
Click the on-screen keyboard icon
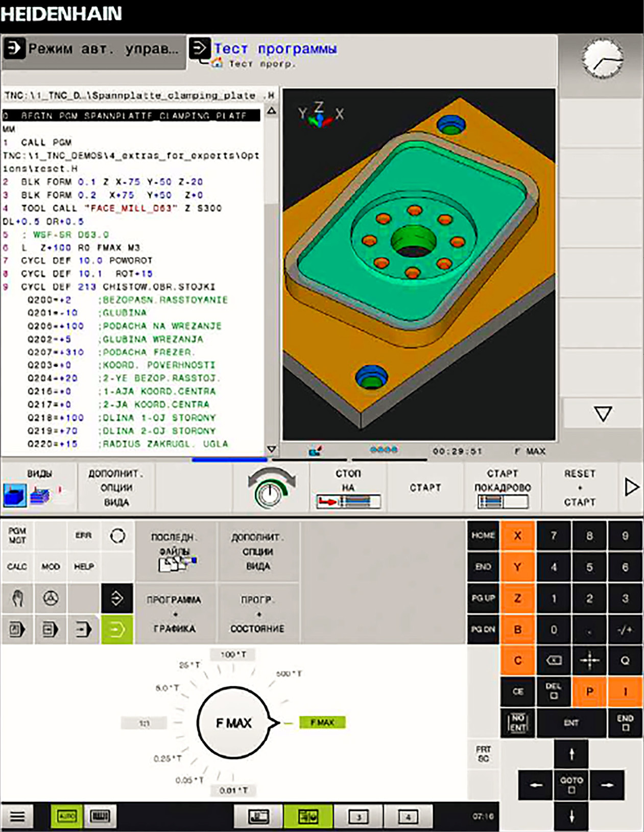(x=100, y=816)
